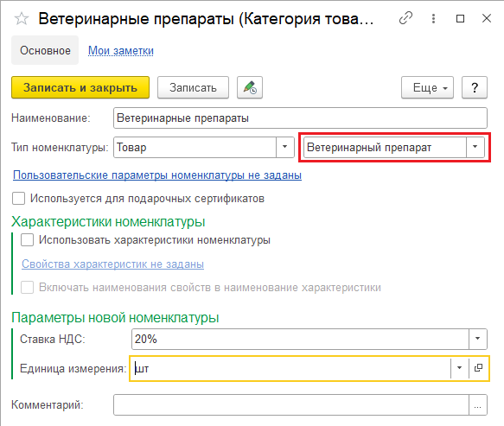The height and width of the screenshot is (426, 504).
Task: Open user nomenclature parameters link
Action: tap(157, 175)
